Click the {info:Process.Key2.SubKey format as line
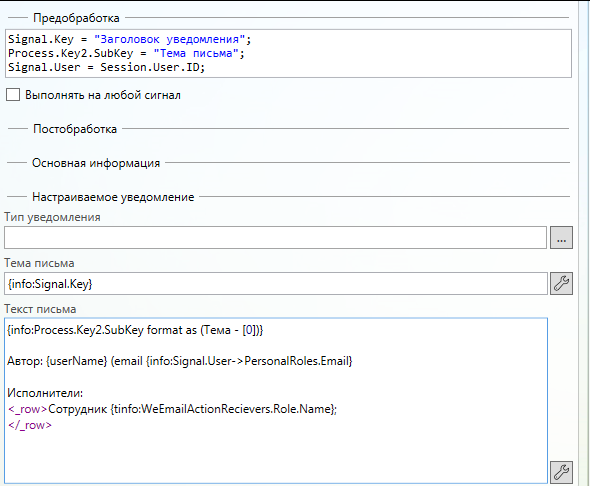Viewport: 590px width, 486px height. click(135, 330)
